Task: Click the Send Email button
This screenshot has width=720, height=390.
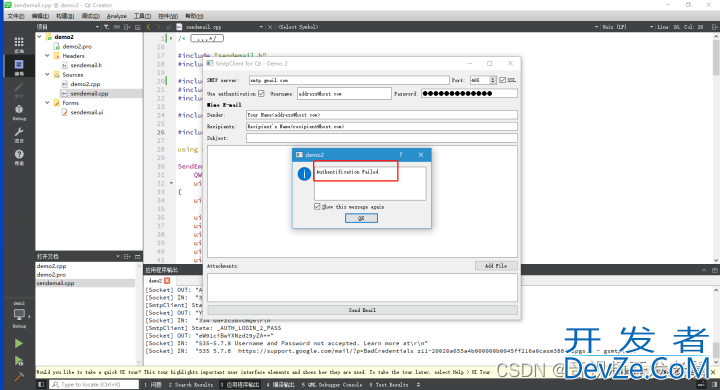Action: [362, 310]
